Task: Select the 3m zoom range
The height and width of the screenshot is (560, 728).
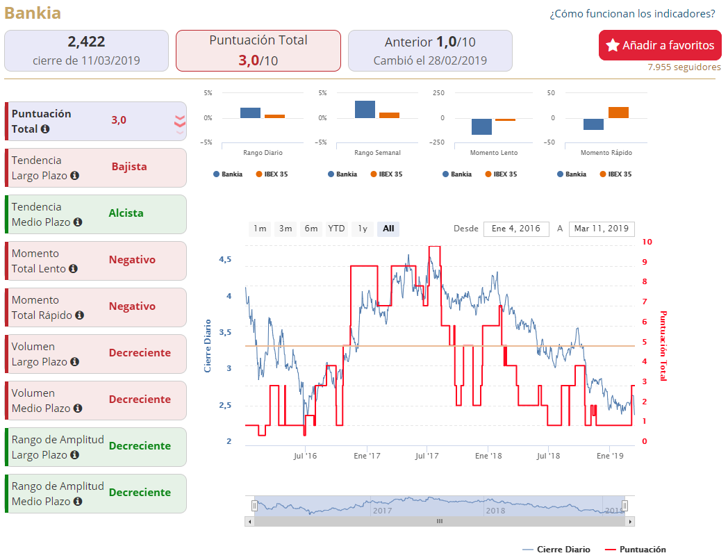Action: pos(286,229)
